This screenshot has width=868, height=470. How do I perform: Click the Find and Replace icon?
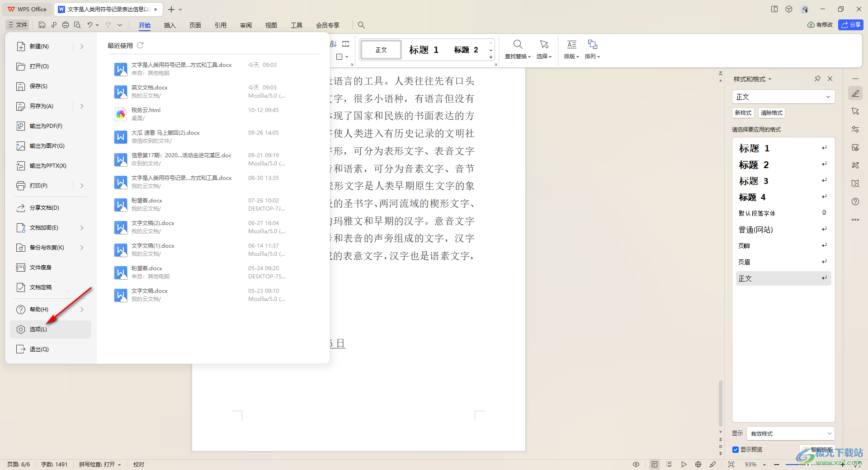coord(518,44)
